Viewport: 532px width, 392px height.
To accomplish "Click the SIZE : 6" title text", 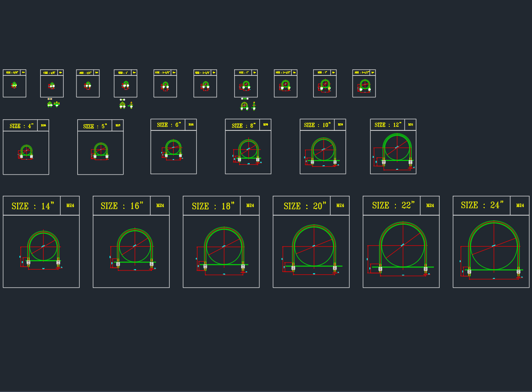I will click(169, 125).
